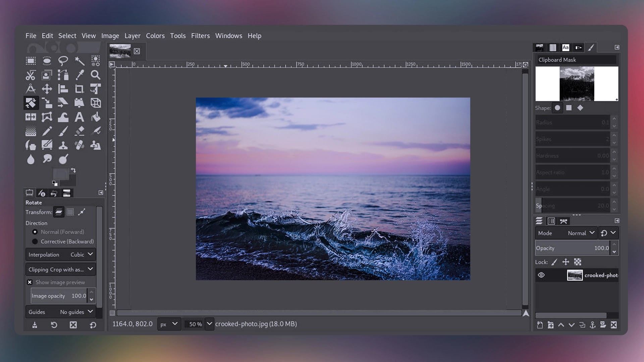Image resolution: width=644 pixels, height=362 pixels.
Task: Open the px unit dropdown
Action: [169, 324]
